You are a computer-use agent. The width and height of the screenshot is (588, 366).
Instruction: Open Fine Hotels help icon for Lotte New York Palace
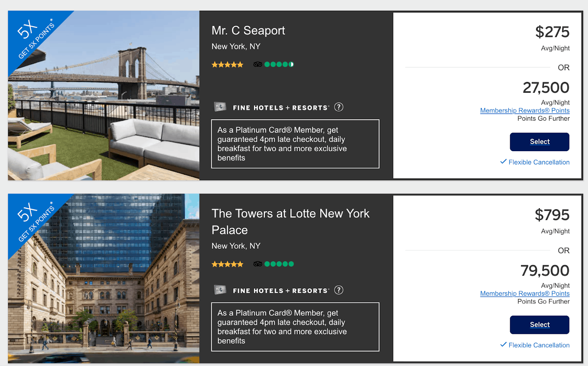pyautogui.click(x=338, y=290)
